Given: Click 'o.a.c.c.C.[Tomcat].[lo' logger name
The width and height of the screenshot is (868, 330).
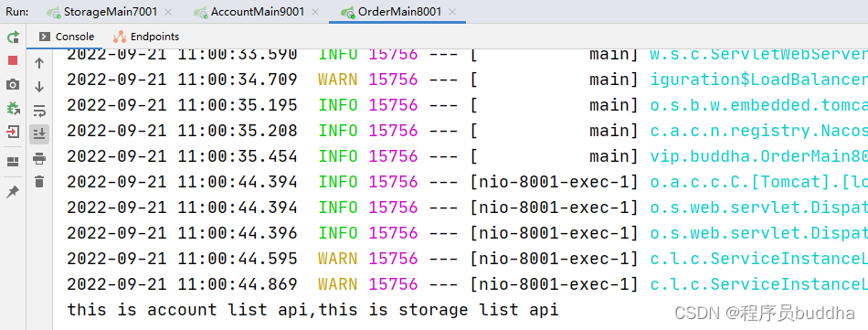Looking at the screenshot, I should click(759, 182).
